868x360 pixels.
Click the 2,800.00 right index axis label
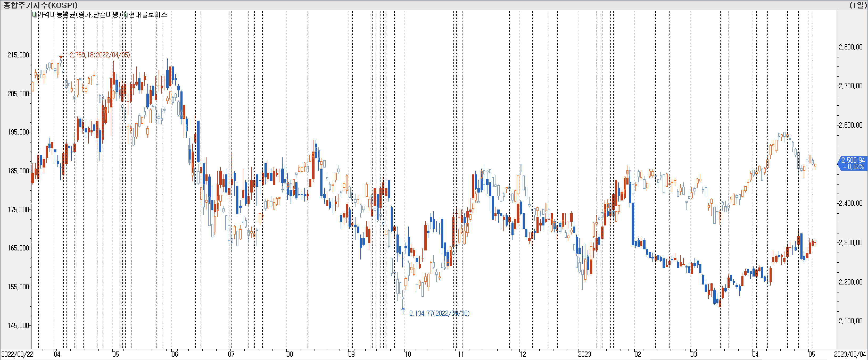(850, 47)
